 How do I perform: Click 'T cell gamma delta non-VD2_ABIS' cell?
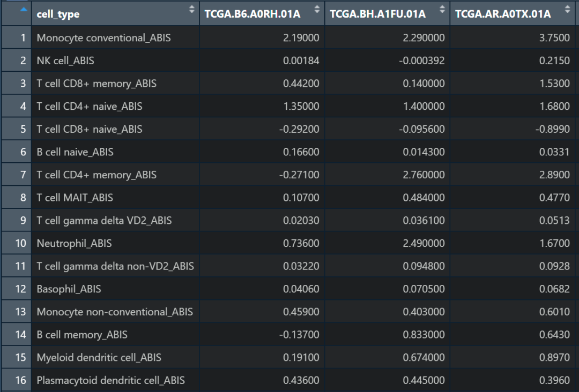pos(115,266)
